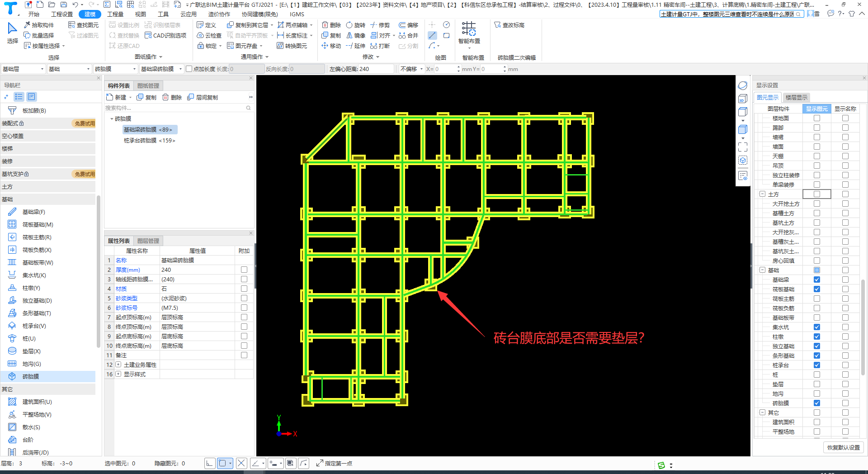Expand the 显示样式 property row

point(118,374)
